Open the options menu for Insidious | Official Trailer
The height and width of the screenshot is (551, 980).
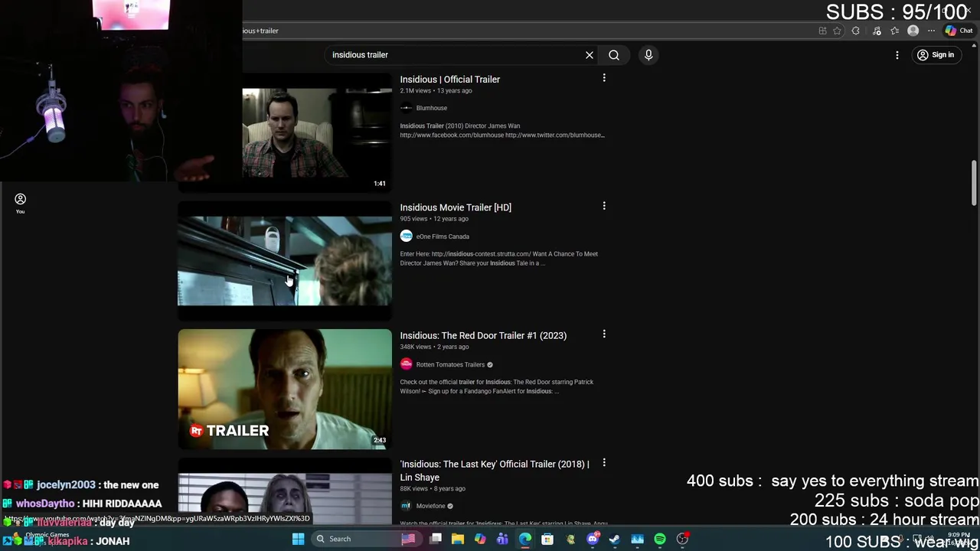[604, 78]
